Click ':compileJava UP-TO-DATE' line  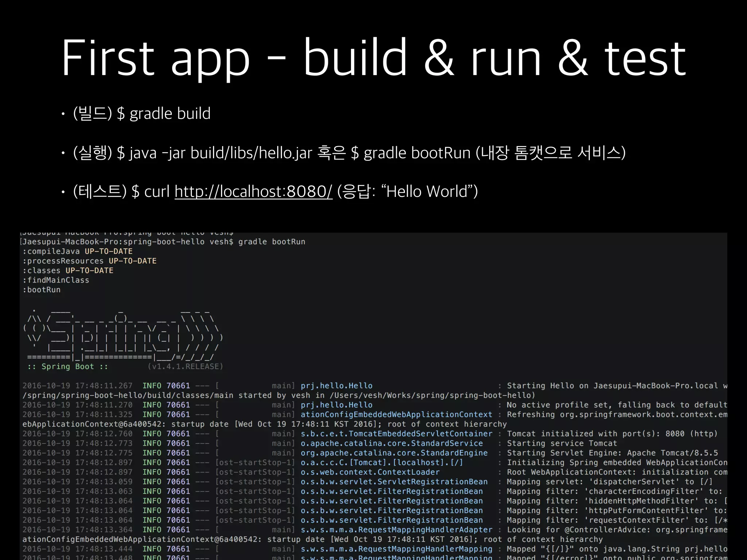pos(77,251)
